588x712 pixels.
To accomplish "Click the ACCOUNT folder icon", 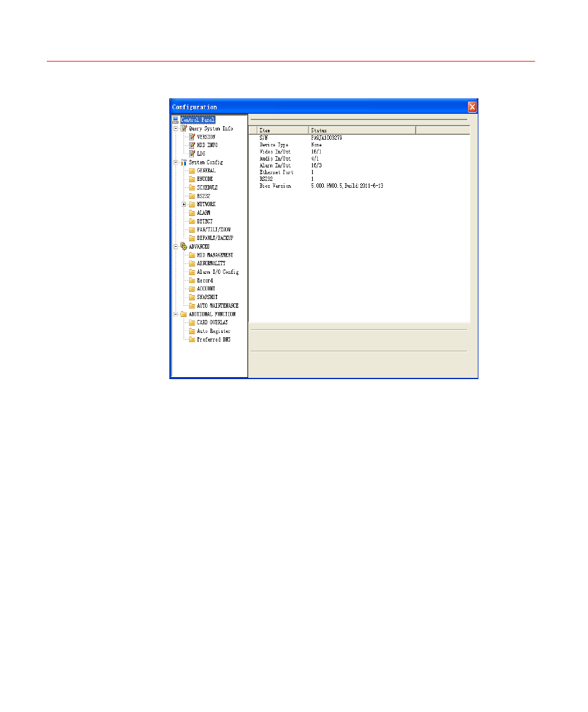I will [191, 289].
